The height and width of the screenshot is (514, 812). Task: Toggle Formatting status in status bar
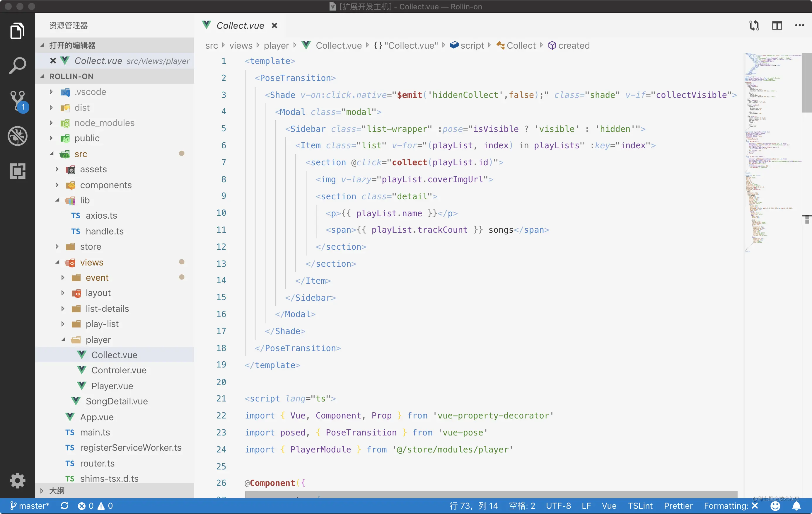tap(731, 506)
